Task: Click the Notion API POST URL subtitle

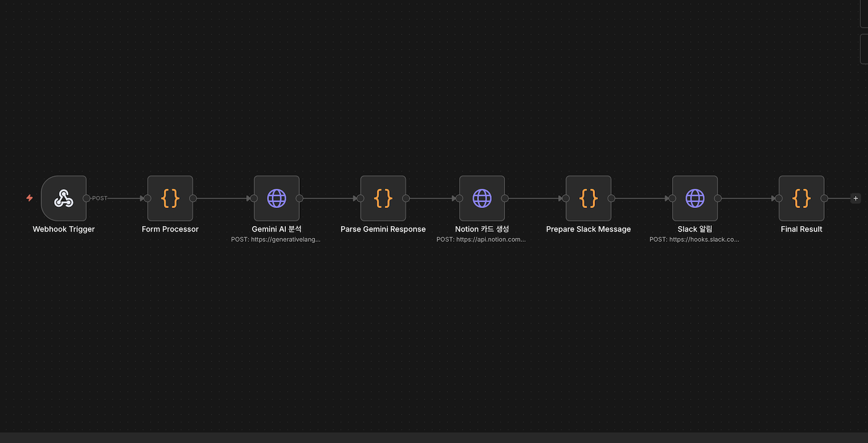Action: tap(481, 239)
